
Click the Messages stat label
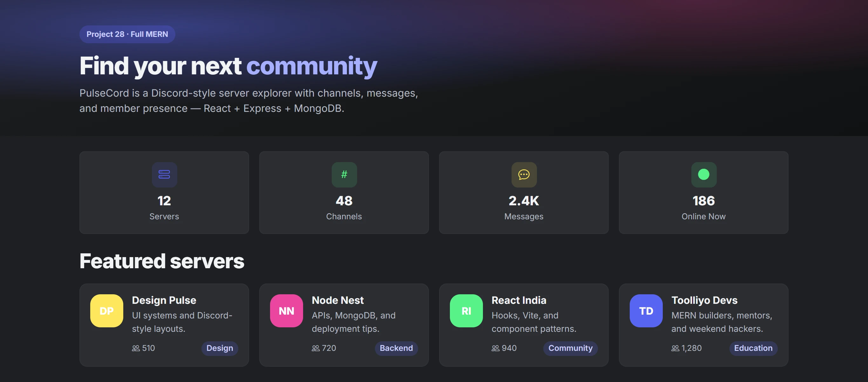point(524,216)
